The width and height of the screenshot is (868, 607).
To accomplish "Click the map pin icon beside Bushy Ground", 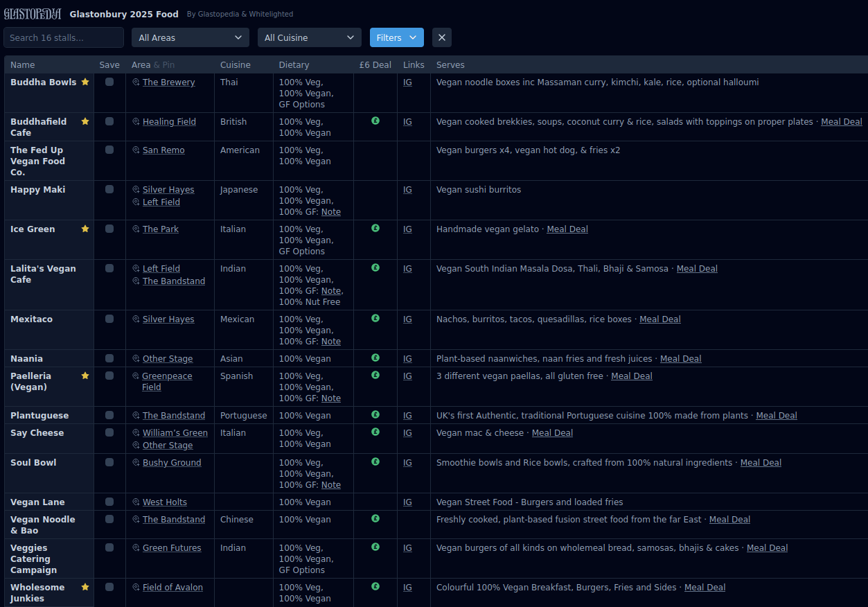I will tap(136, 463).
